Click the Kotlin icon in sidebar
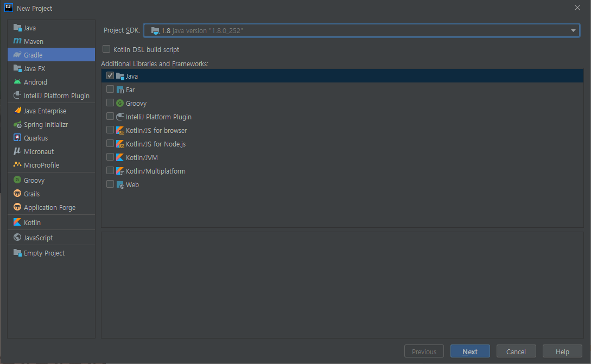591x364 pixels. (x=17, y=222)
